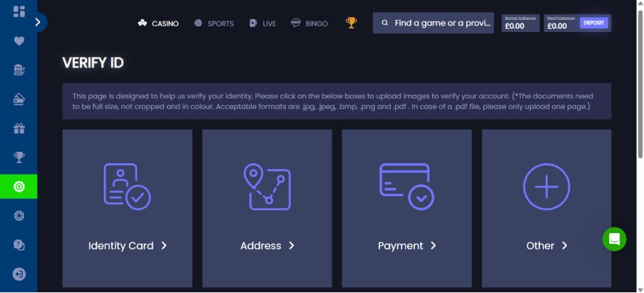The image size is (644, 293).
Task: Click the logout icon in sidebar
Action: (x=19, y=274)
